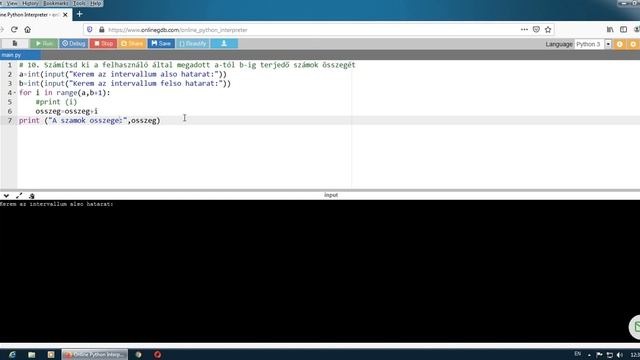Viewport: 640px width, 360px height.
Task: Open the Action Center flag tray icon
Action: click(x=599, y=355)
